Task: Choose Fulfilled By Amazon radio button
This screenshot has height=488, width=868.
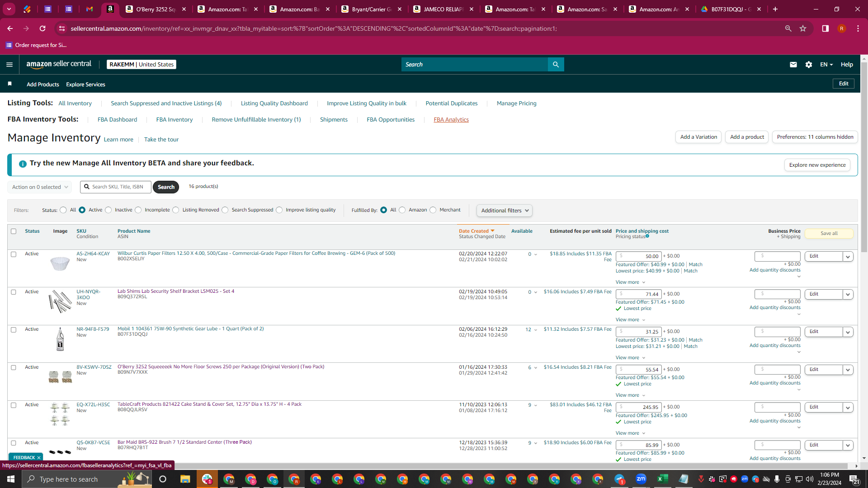Action: pos(402,210)
